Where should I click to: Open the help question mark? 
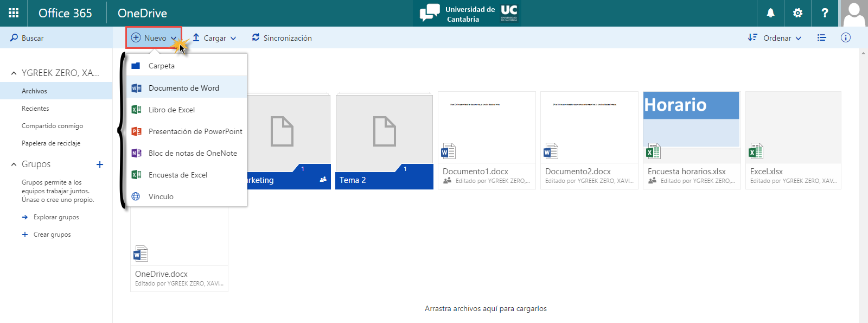coord(825,13)
